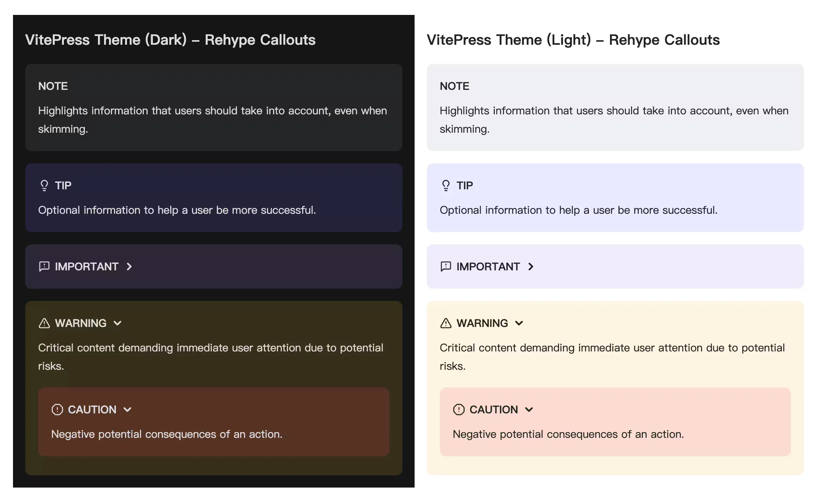Click the warning triangle icon in light WARNING callout

pos(446,323)
